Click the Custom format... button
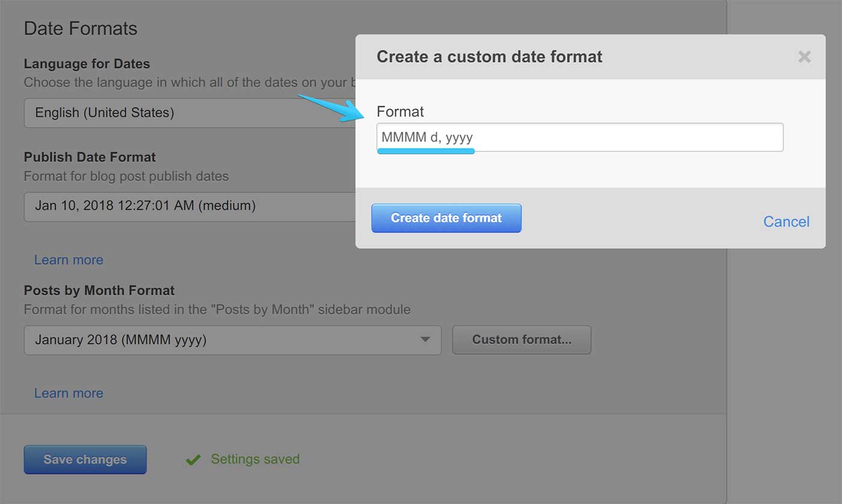The image size is (842, 504). pos(521,340)
